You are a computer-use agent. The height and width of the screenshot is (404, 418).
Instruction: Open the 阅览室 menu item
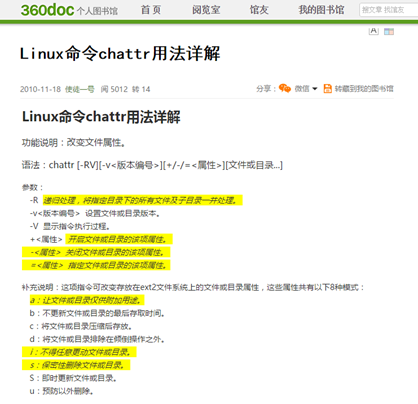point(206,10)
